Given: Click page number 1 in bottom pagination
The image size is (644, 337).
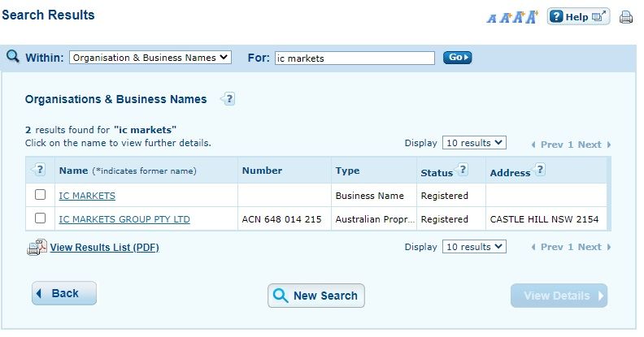Looking at the screenshot, I should [x=571, y=247].
